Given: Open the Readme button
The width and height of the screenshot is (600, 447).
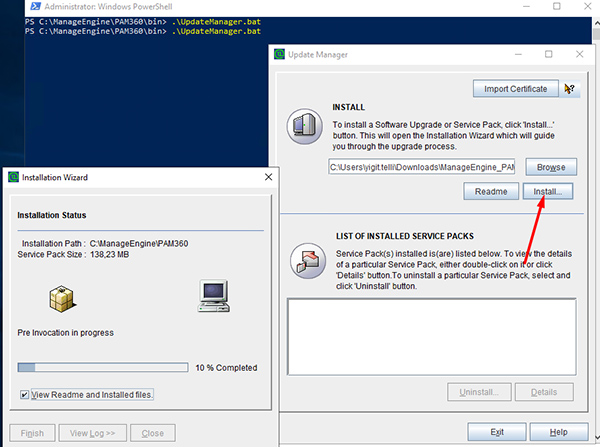Looking at the screenshot, I should pyautogui.click(x=491, y=191).
